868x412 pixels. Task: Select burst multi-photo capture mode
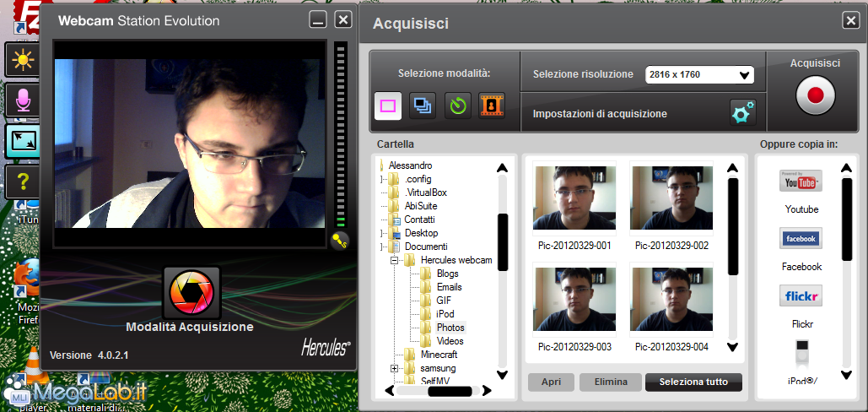click(x=423, y=106)
